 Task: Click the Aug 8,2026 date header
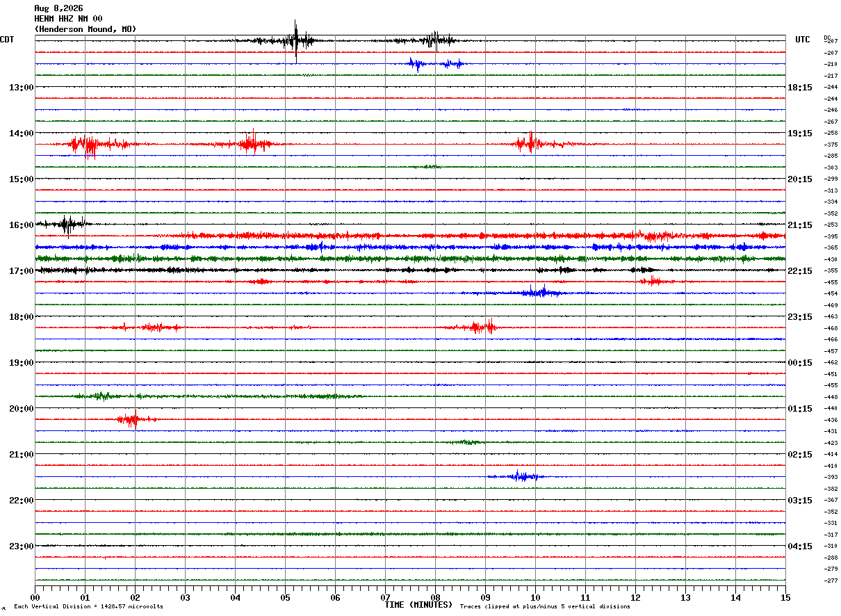click(x=58, y=8)
